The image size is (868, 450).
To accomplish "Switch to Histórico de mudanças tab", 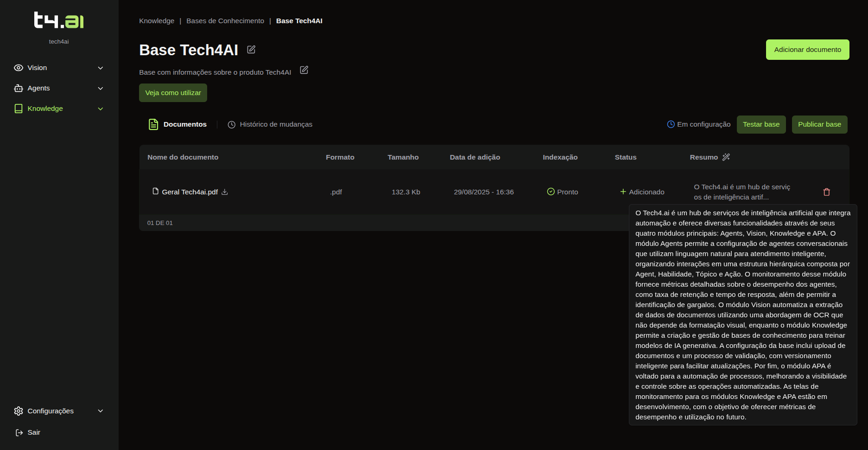I will pos(270,124).
